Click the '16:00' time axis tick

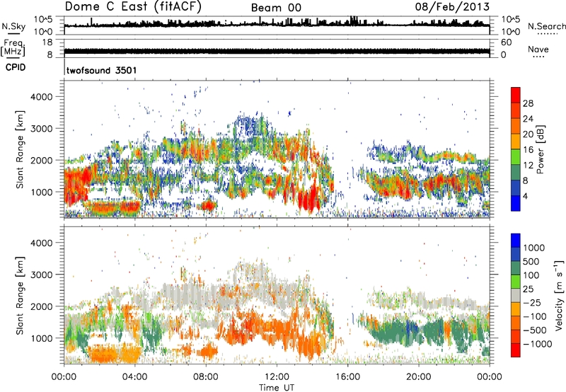point(347,377)
